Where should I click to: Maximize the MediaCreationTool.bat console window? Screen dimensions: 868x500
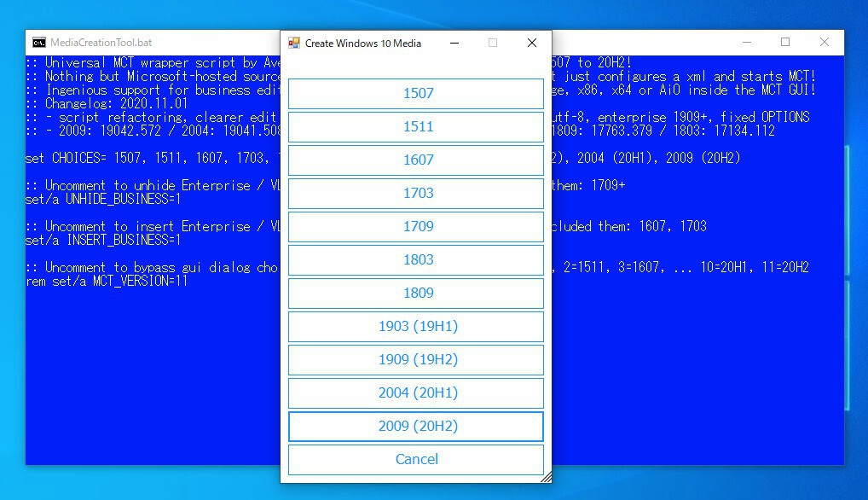(785, 42)
